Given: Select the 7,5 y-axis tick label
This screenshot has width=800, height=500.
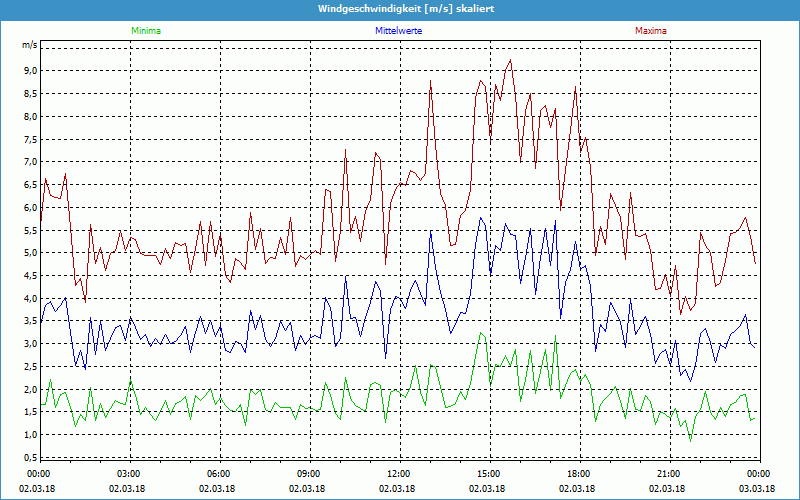Looking at the screenshot, I should point(29,139).
